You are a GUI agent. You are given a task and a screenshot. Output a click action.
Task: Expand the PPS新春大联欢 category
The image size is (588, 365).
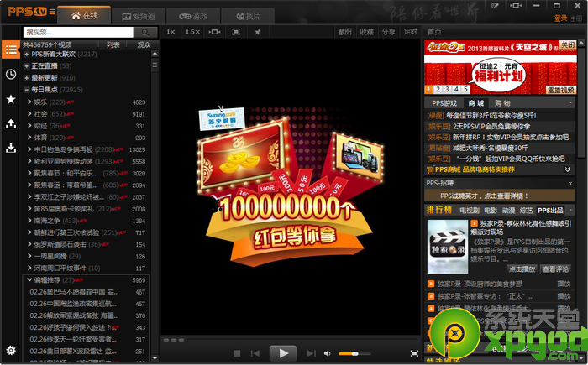pos(27,55)
